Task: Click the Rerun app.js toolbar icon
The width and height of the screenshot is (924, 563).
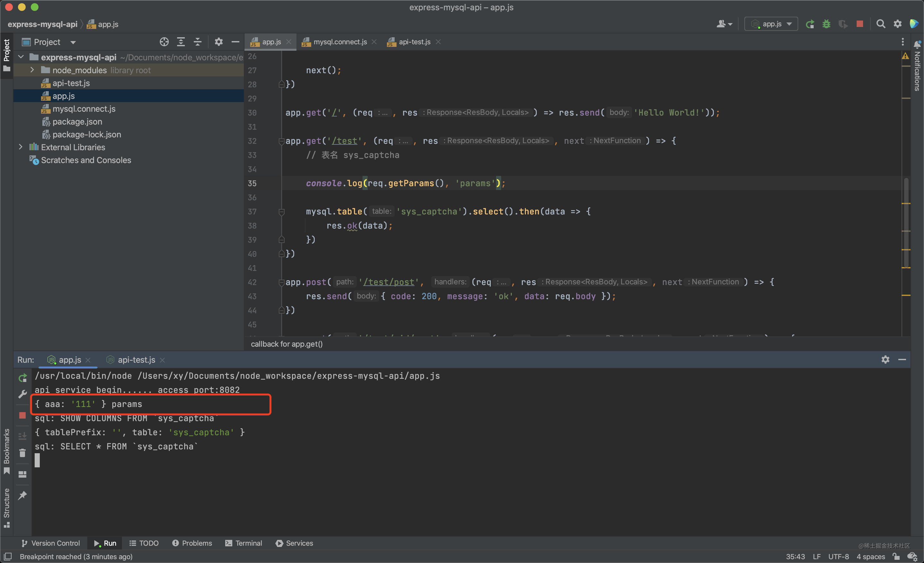Action: (810, 24)
